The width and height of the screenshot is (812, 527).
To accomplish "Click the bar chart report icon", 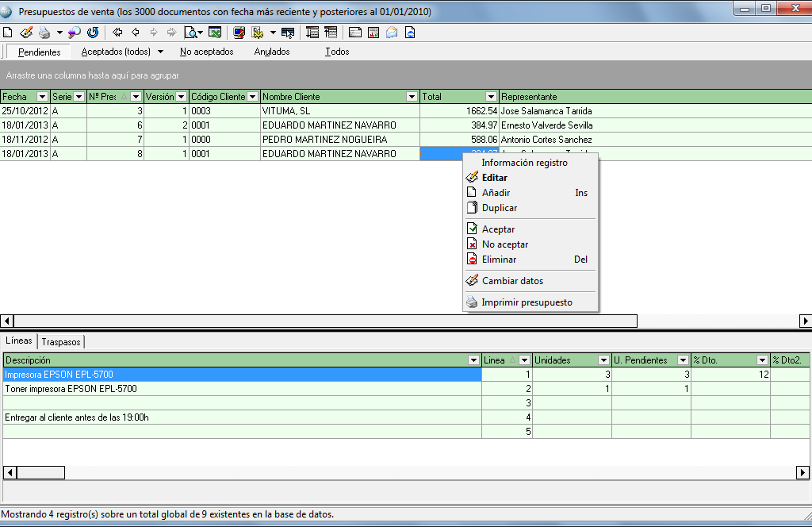I will (x=373, y=33).
